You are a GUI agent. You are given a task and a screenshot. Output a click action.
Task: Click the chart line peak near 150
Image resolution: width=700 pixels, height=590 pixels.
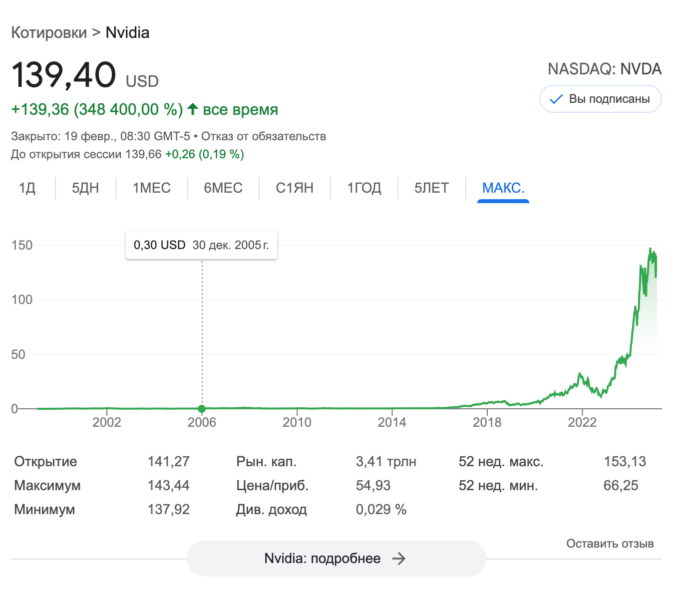point(650,249)
